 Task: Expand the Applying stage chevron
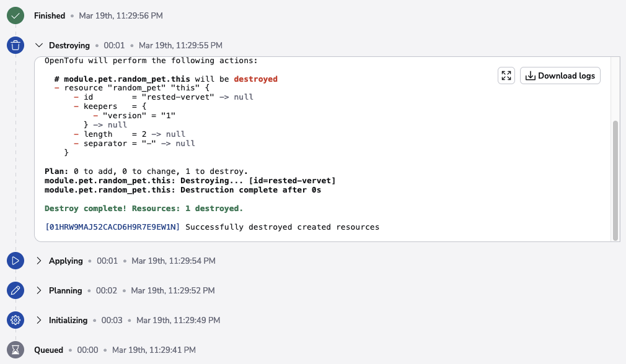(x=39, y=261)
